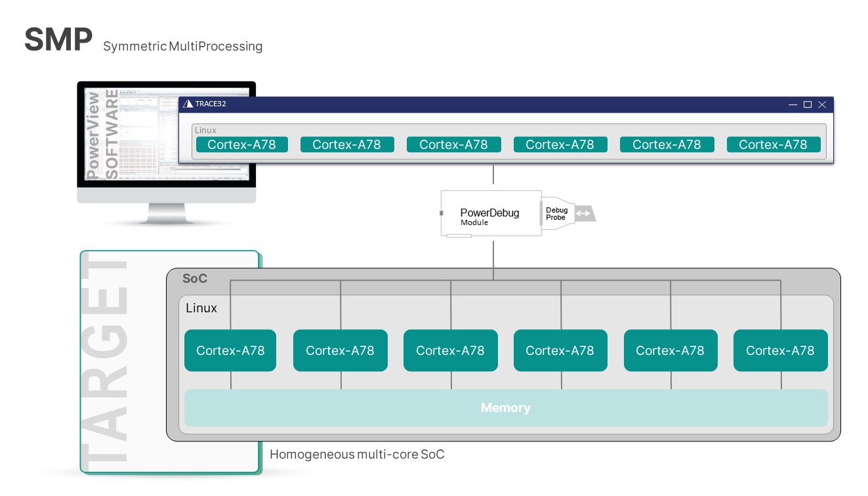The height and width of the screenshot is (496, 868).
Task: Click the Homogeneous multi-core SoC label
Action: (x=358, y=453)
